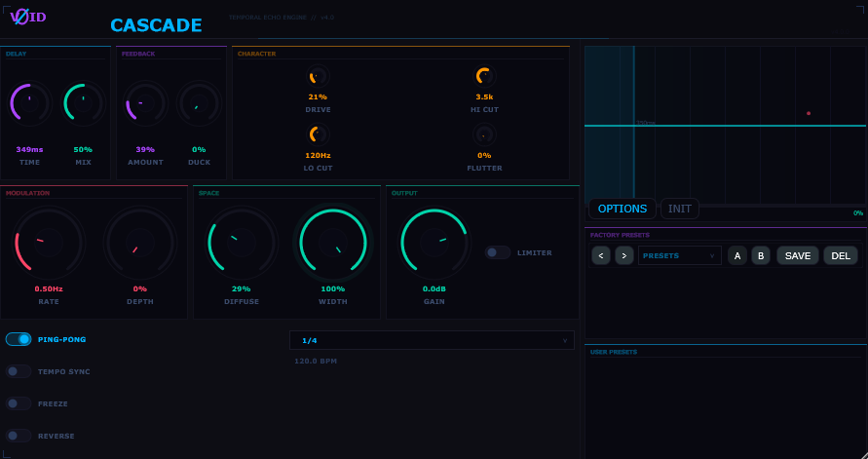This screenshot has height=459, width=868.
Task: Click the 21% drive value
Action: click(x=318, y=96)
